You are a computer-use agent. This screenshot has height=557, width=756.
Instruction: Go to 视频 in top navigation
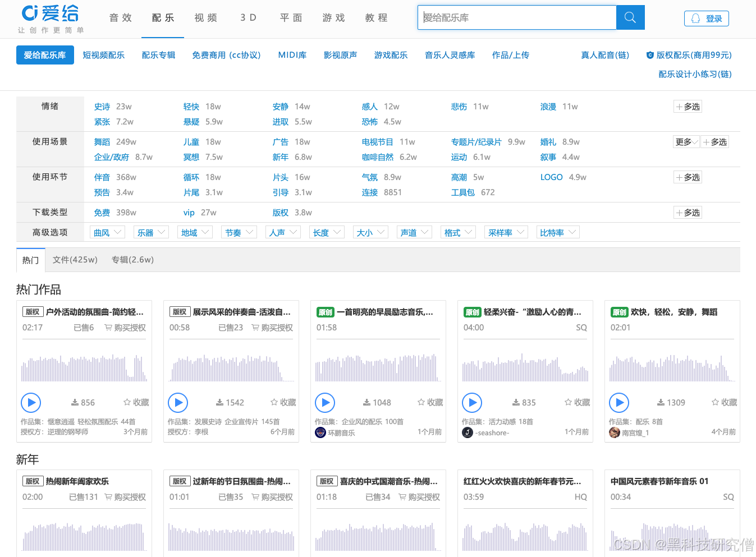click(x=206, y=18)
